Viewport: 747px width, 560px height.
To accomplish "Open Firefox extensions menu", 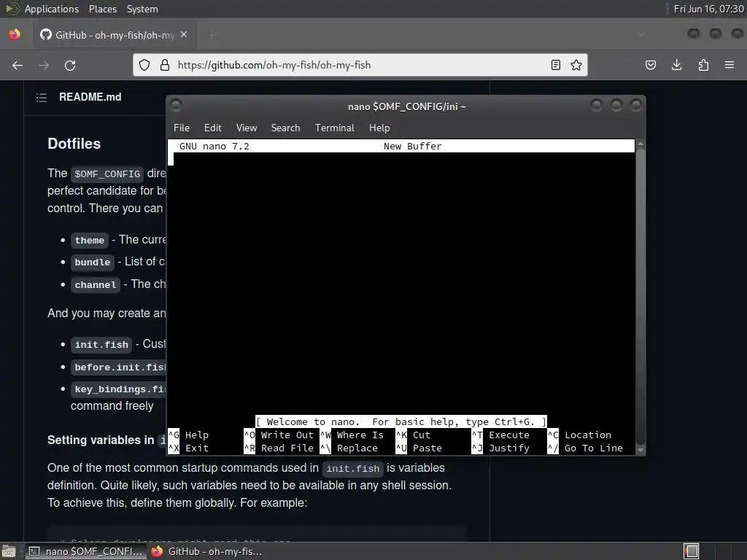I will pyautogui.click(x=703, y=65).
